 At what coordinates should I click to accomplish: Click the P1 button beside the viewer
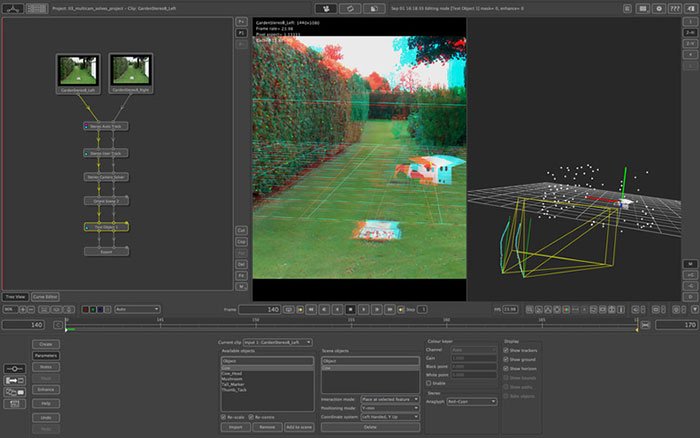click(241, 33)
